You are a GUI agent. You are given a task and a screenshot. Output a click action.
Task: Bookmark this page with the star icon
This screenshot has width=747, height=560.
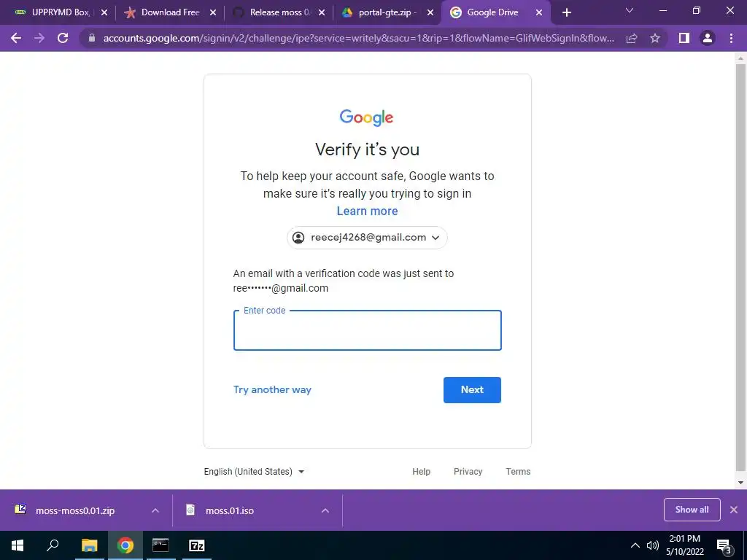(x=655, y=38)
